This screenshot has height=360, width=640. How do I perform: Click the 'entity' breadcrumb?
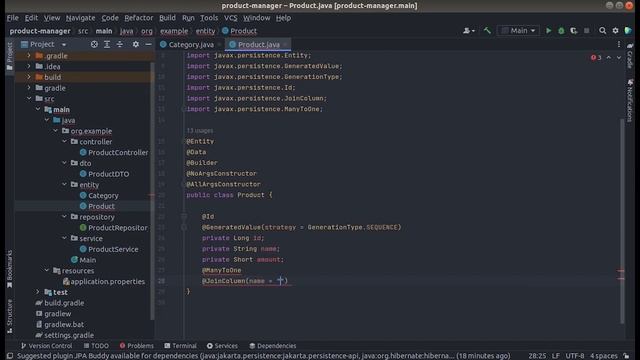[205, 31]
